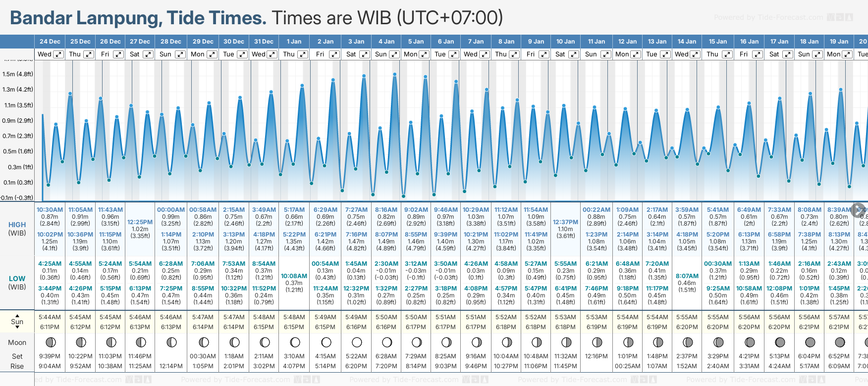868x386 pixels.
Task: Click the 8:07AM low tide entry on 14 Jan
Action: (x=687, y=276)
